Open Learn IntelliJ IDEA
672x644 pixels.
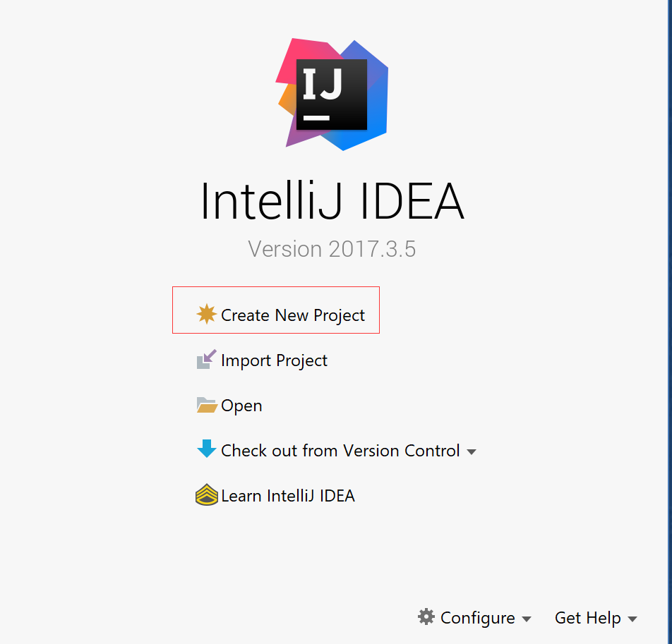(288, 496)
